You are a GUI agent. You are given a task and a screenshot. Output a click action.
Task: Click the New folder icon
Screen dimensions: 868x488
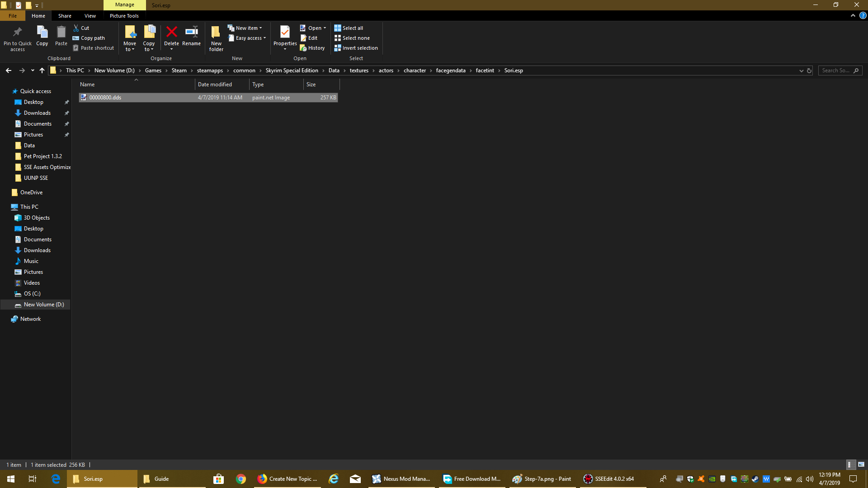(x=216, y=33)
